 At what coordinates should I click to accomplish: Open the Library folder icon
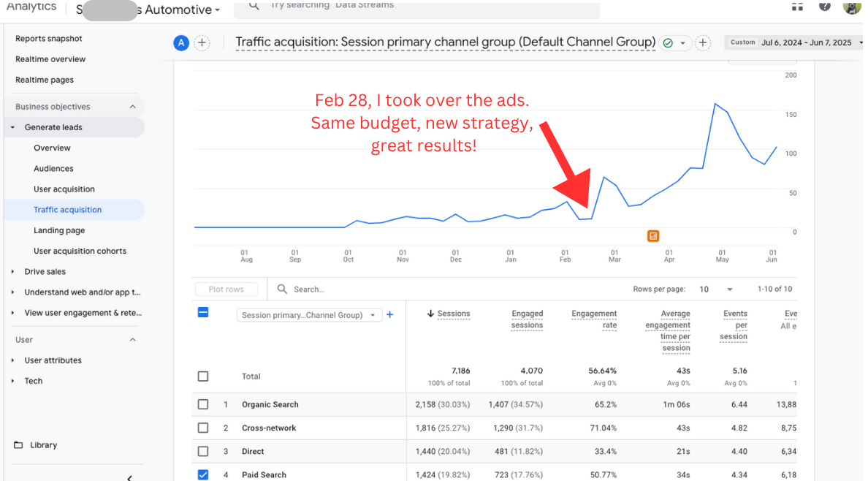coord(18,445)
